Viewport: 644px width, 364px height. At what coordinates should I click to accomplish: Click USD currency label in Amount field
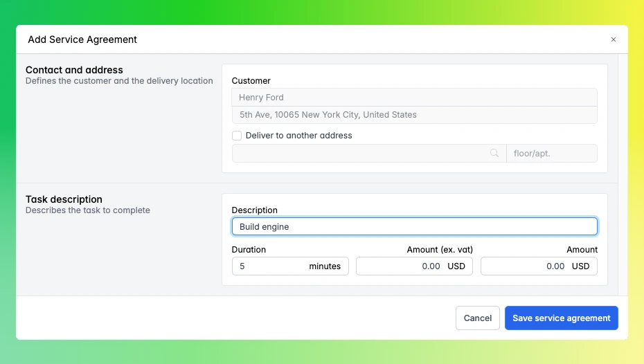[580, 266]
